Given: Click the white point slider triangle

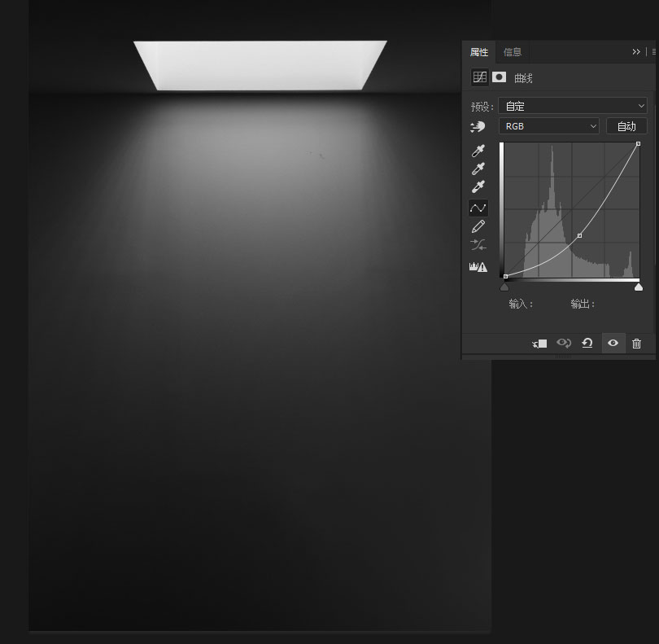Looking at the screenshot, I should pos(639,287).
